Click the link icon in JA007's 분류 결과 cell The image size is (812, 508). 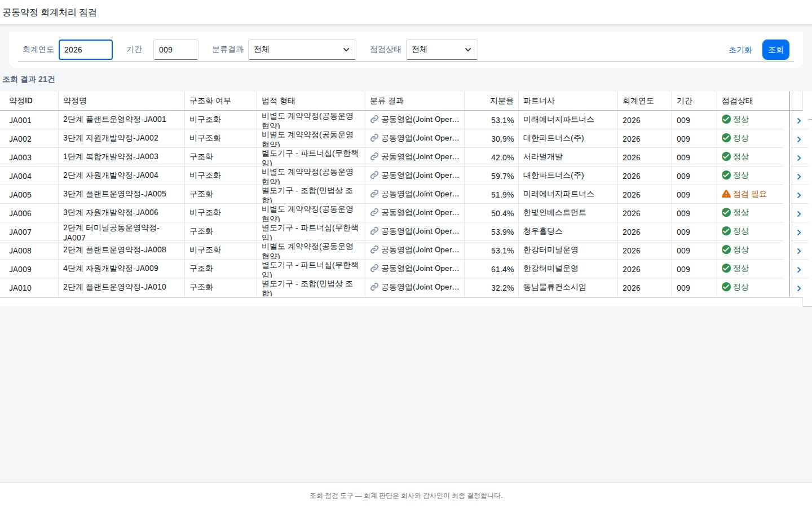374,231
